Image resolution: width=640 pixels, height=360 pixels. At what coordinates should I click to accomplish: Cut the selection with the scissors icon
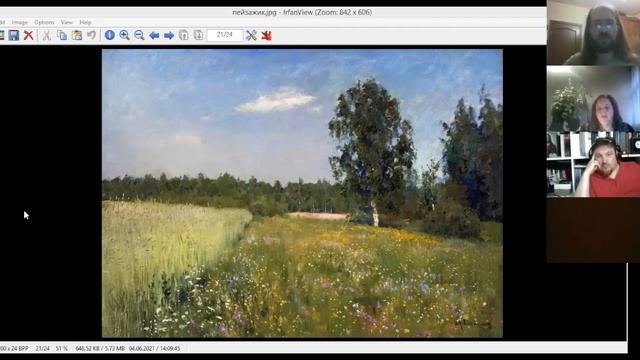pyautogui.click(x=47, y=36)
